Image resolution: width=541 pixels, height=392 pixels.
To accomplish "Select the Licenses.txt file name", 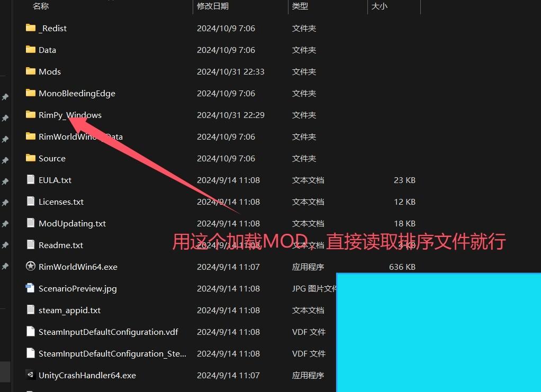I will (61, 202).
